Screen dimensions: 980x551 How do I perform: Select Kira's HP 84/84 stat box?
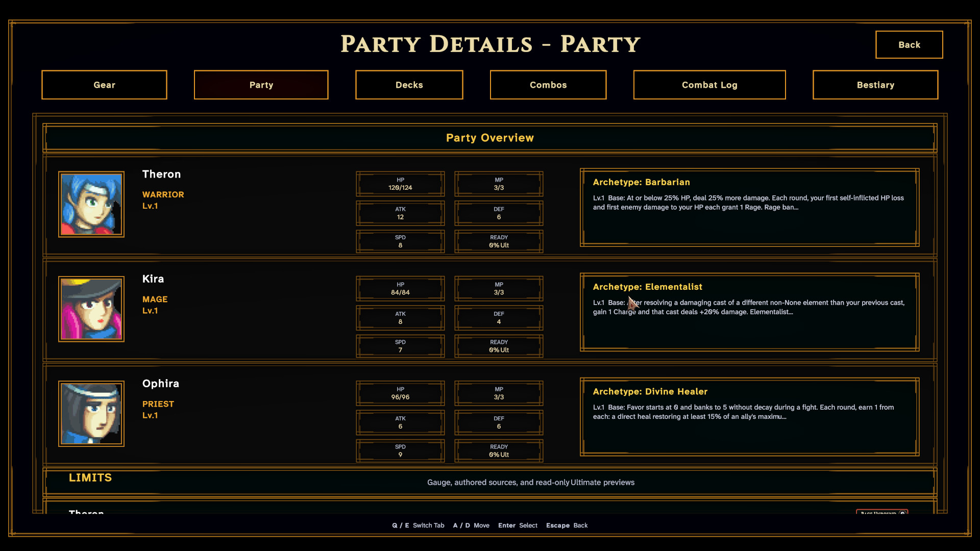coord(400,288)
